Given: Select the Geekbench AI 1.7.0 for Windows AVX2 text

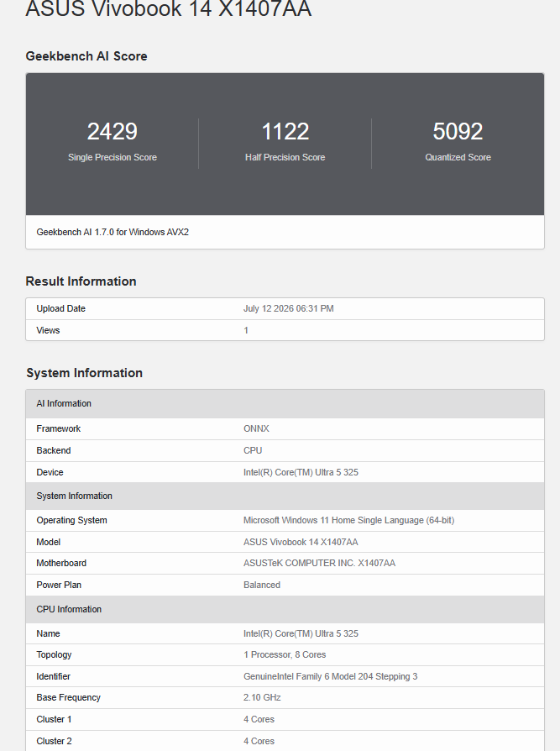Looking at the screenshot, I should (113, 232).
